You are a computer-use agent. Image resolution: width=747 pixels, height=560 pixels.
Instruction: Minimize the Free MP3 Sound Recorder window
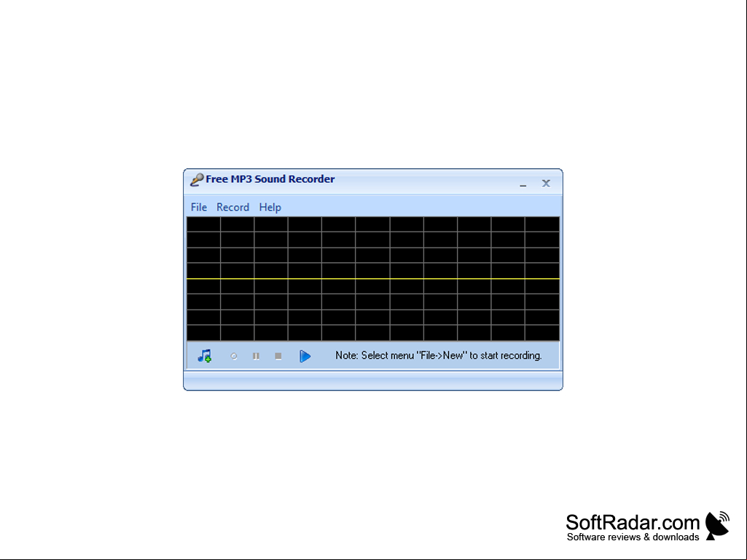tap(523, 184)
